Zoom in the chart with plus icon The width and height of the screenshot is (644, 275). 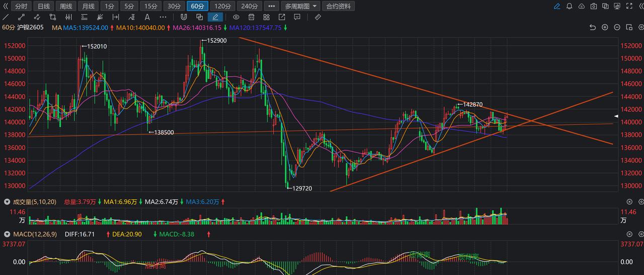(x=605, y=28)
